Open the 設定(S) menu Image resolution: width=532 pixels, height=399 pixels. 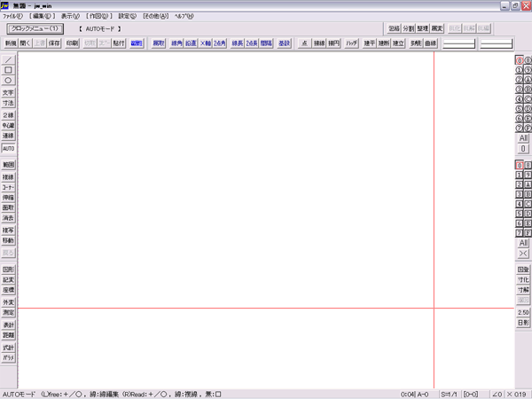(127, 16)
